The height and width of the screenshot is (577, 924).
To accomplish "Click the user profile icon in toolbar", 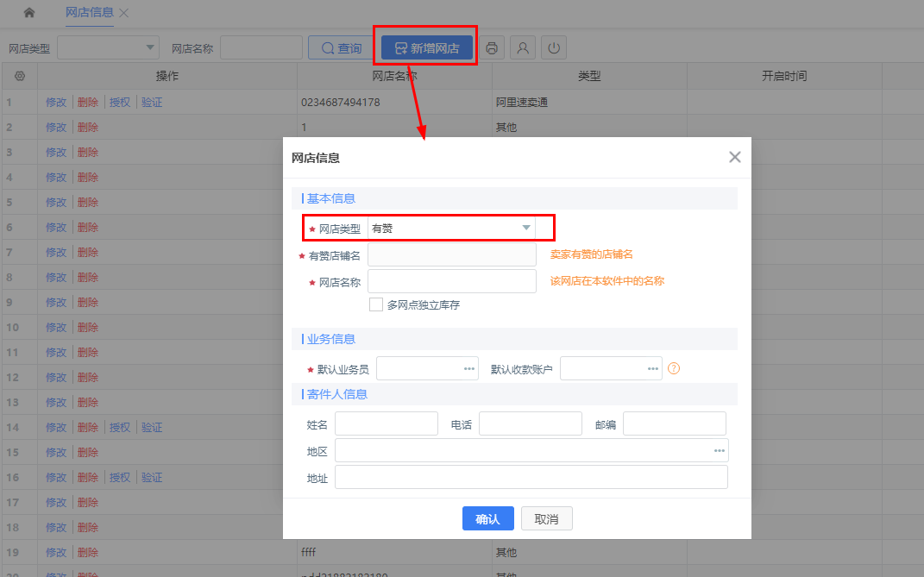I will [523, 47].
